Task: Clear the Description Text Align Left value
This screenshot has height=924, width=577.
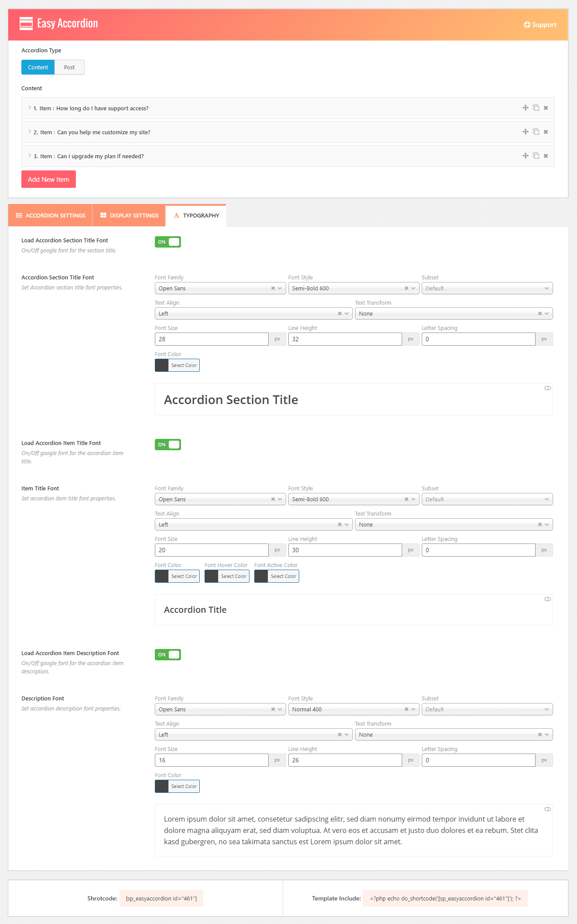Action: point(340,734)
